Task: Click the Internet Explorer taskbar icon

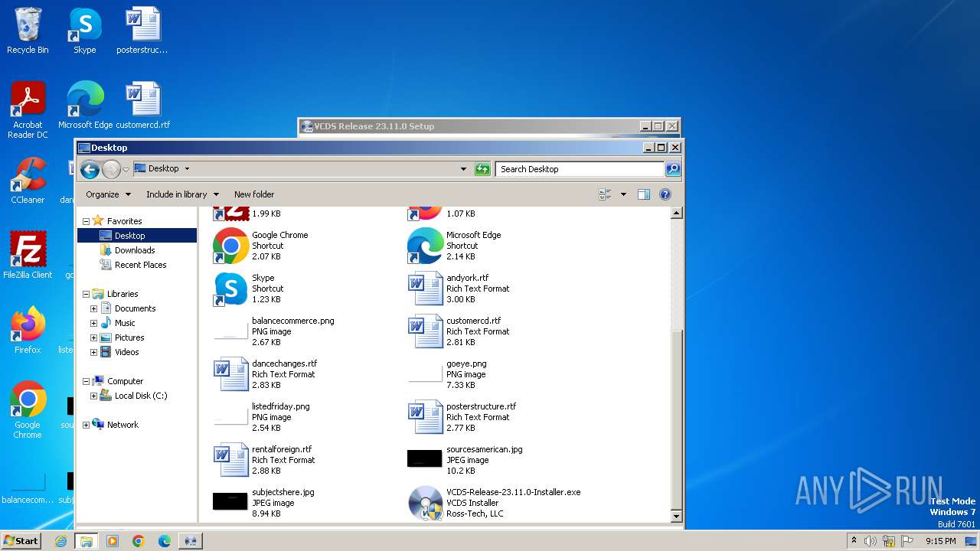Action: pos(60,541)
